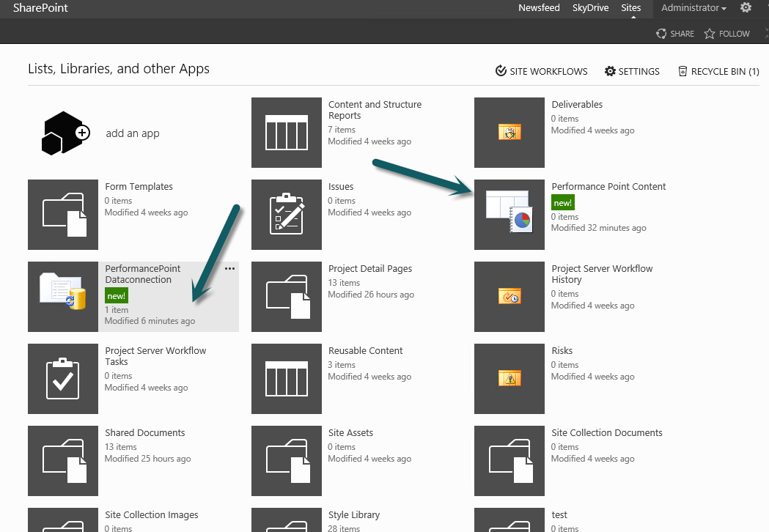The height and width of the screenshot is (532, 769).
Task: Open Reusable Content title link
Action: click(365, 350)
